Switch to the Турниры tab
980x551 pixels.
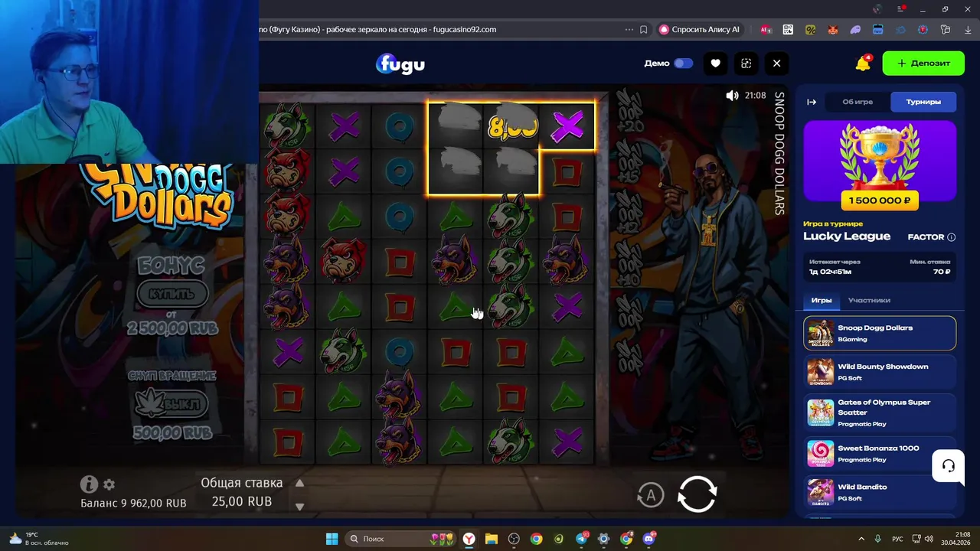[923, 102]
